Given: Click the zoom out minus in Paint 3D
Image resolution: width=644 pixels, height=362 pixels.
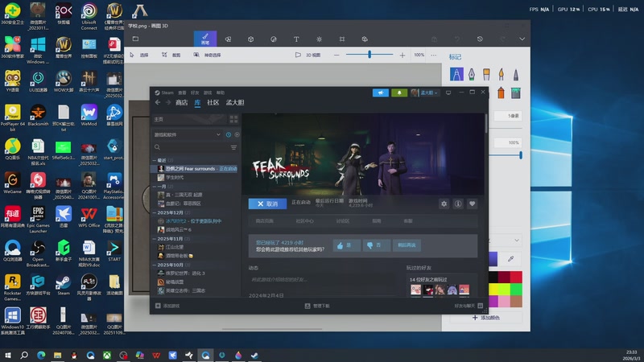Looking at the screenshot, I should [336, 55].
